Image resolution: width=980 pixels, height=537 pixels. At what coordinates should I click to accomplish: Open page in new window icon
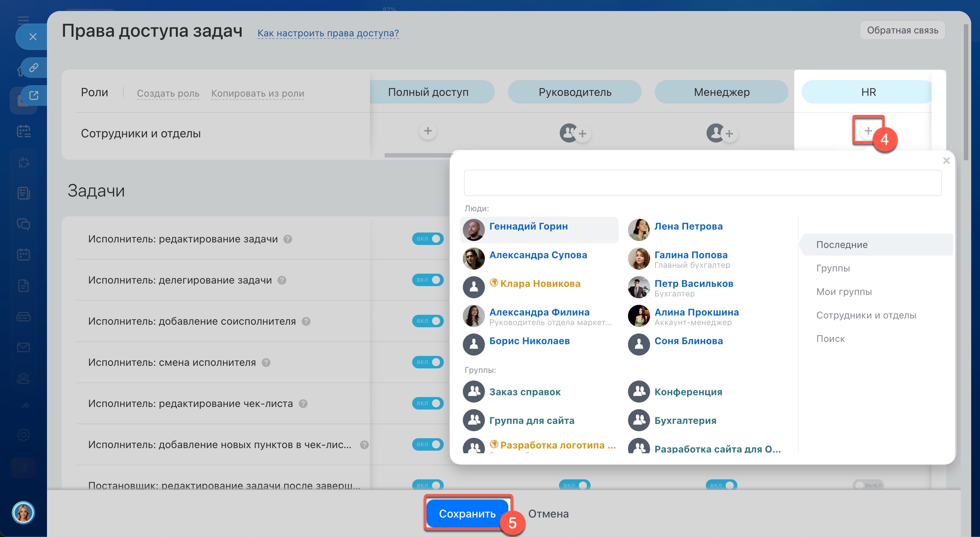tap(34, 95)
